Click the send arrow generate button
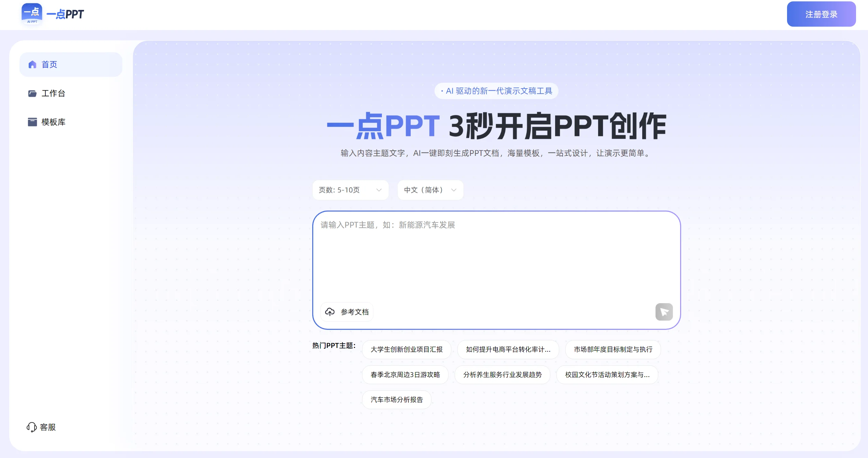This screenshot has width=868, height=458. [x=664, y=312]
